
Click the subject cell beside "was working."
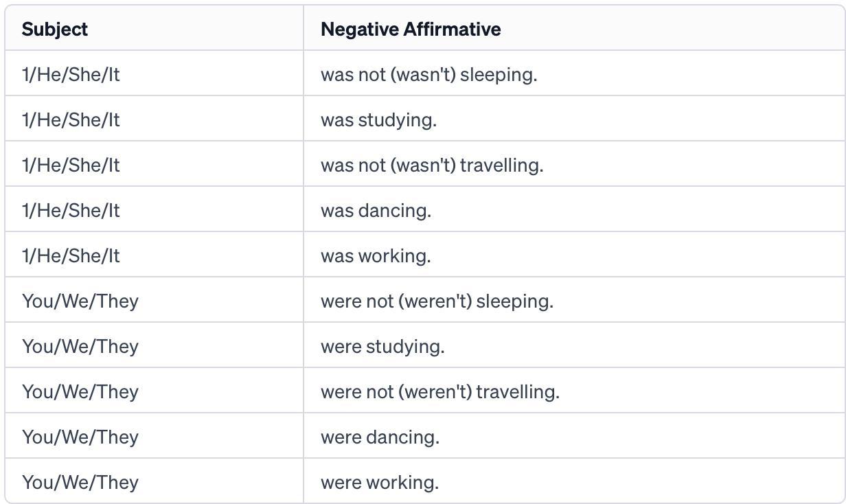click(71, 255)
